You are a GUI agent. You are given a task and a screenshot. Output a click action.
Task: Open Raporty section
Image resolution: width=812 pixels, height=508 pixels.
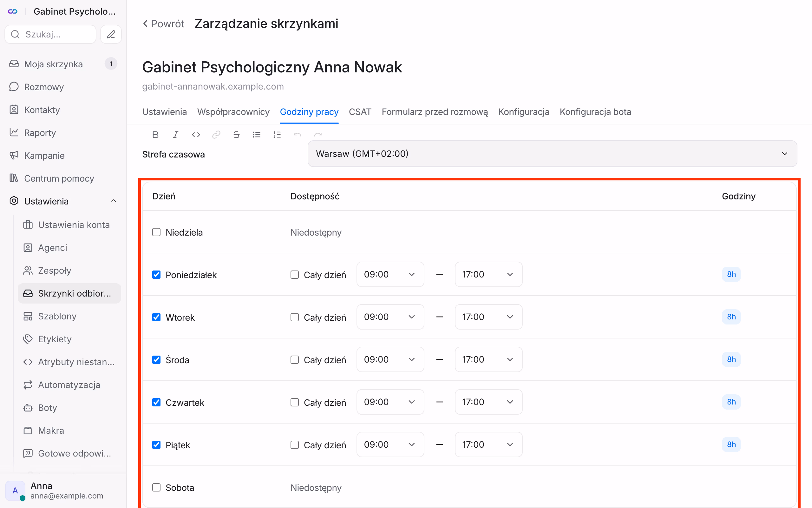[x=63, y=132]
